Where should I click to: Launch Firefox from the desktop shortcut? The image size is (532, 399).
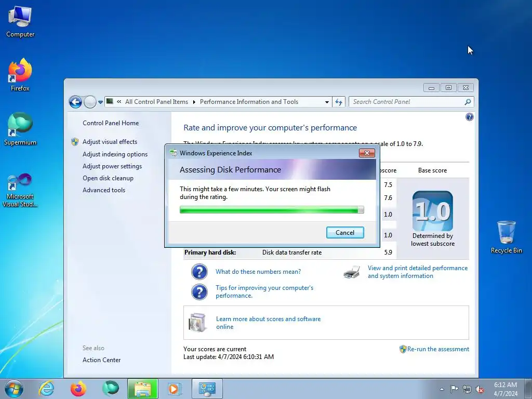click(20, 75)
